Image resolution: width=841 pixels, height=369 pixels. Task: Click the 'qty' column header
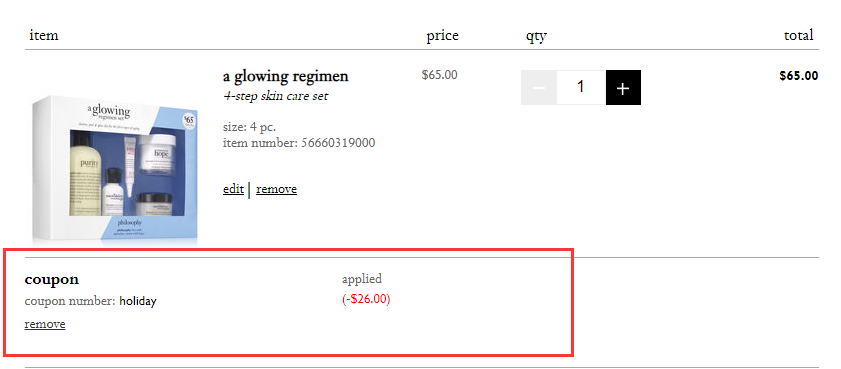[x=536, y=36]
